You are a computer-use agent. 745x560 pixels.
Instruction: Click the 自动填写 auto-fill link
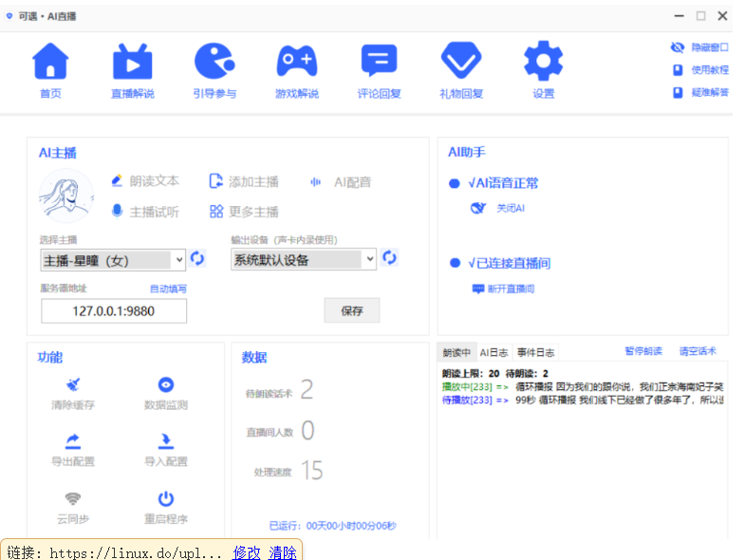pyautogui.click(x=168, y=289)
